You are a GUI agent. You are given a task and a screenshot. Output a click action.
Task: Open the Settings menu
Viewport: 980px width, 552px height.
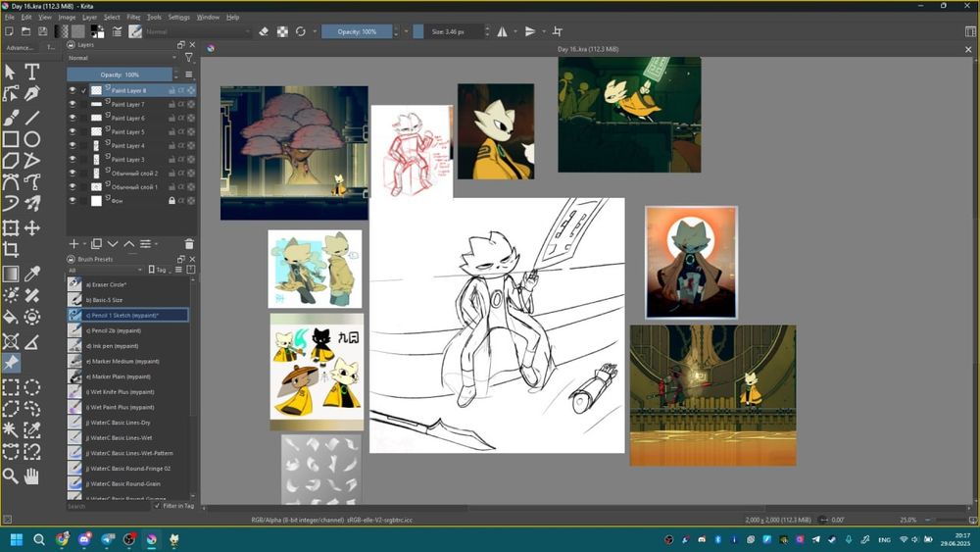[178, 17]
